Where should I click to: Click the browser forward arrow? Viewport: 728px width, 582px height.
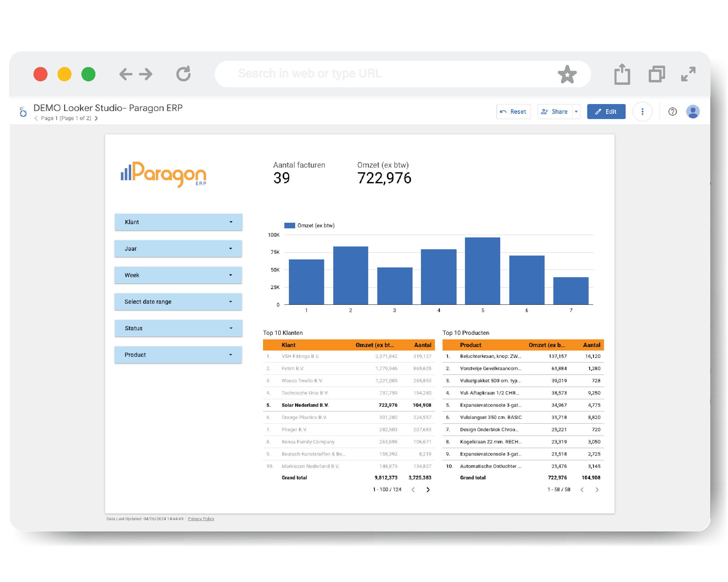[x=146, y=74]
